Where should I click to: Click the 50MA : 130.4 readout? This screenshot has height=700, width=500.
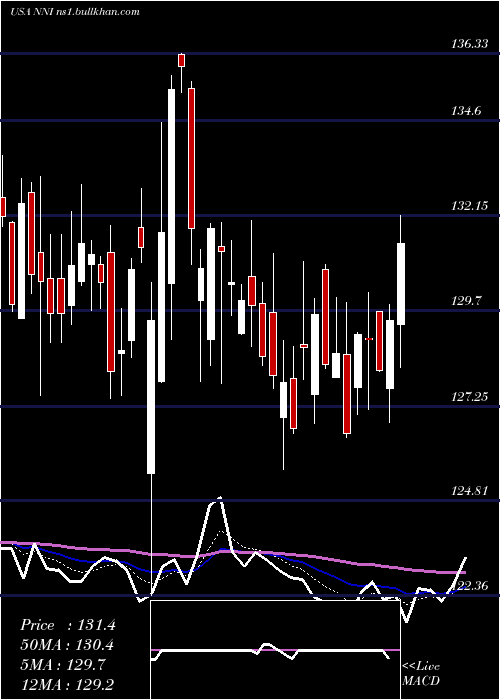coord(67,645)
